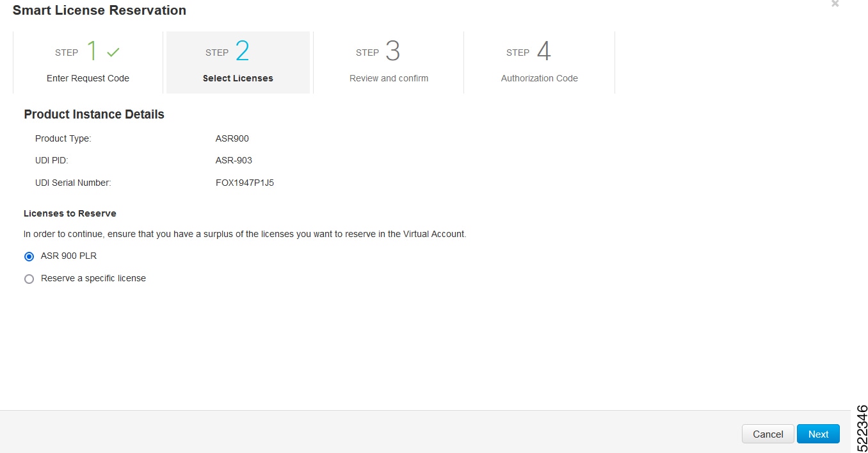Click the UDI PID label
The width and height of the screenshot is (868, 453).
point(51,160)
